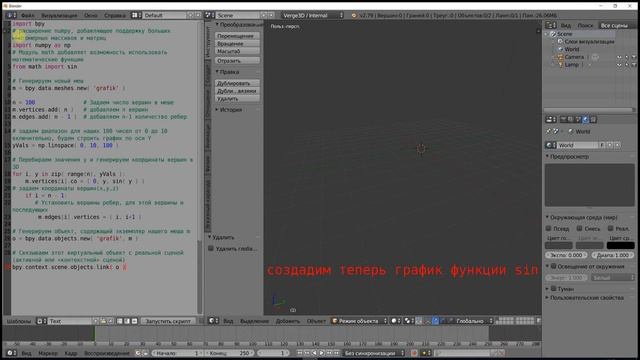Click the Масштаб tool button

(237, 51)
